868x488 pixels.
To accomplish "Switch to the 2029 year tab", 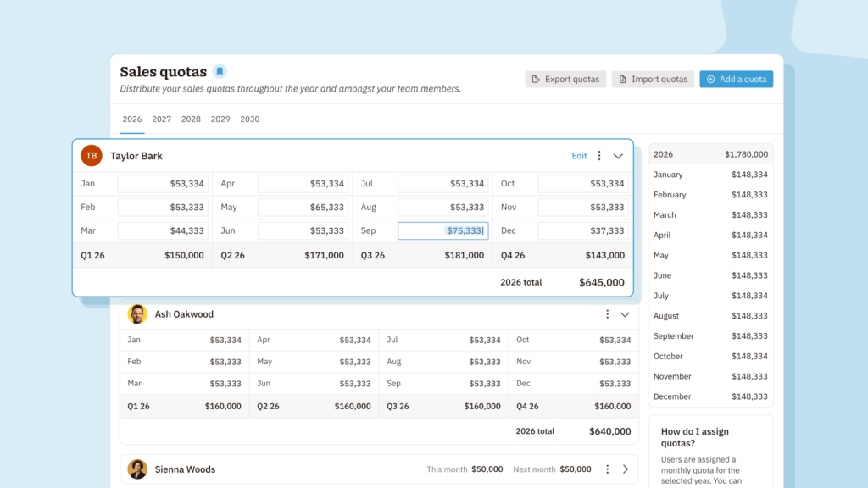I will pos(220,119).
